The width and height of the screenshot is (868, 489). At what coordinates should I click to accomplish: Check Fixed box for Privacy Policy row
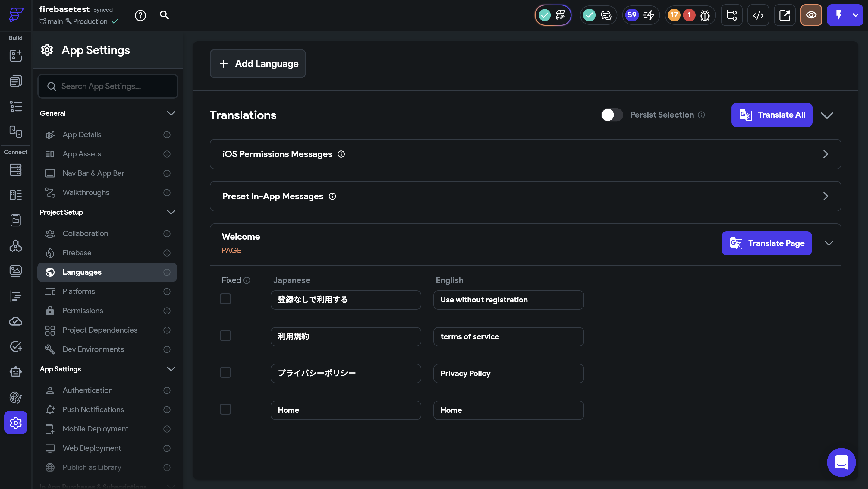(225, 372)
